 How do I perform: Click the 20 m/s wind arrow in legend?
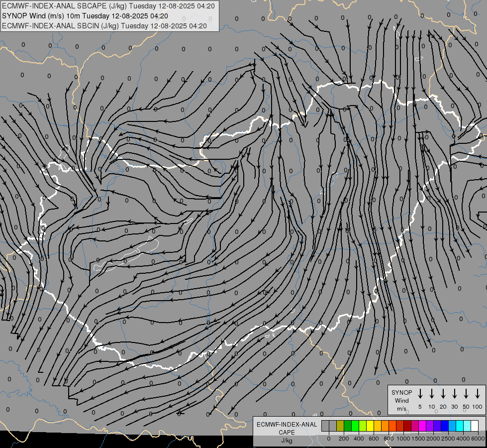[443, 393]
